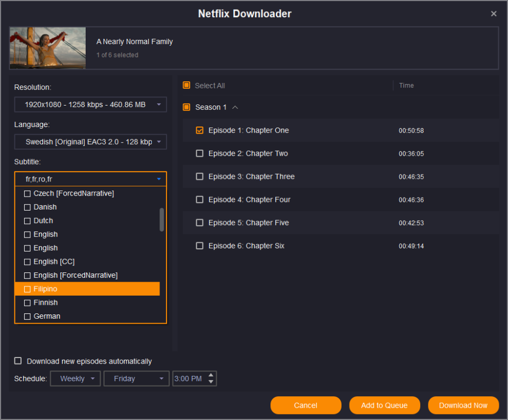
Task: Collapse the Subtitle dropdown list
Action: (x=158, y=179)
